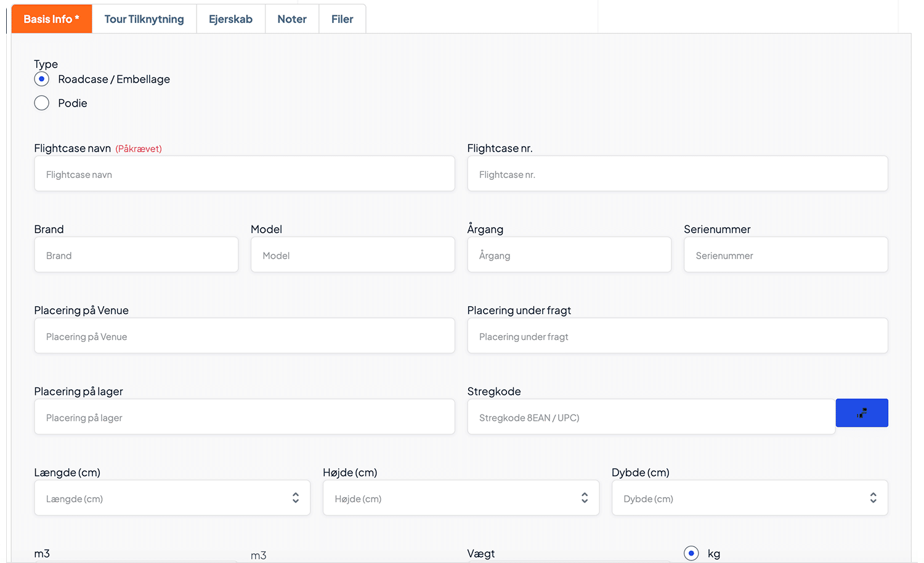The width and height of the screenshot is (924, 563).
Task: Select the Podie type option
Action: 42,103
